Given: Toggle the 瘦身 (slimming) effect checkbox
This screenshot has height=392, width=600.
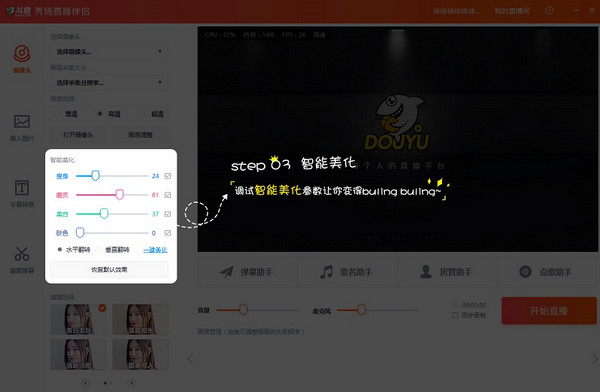Looking at the screenshot, I should click(168, 176).
